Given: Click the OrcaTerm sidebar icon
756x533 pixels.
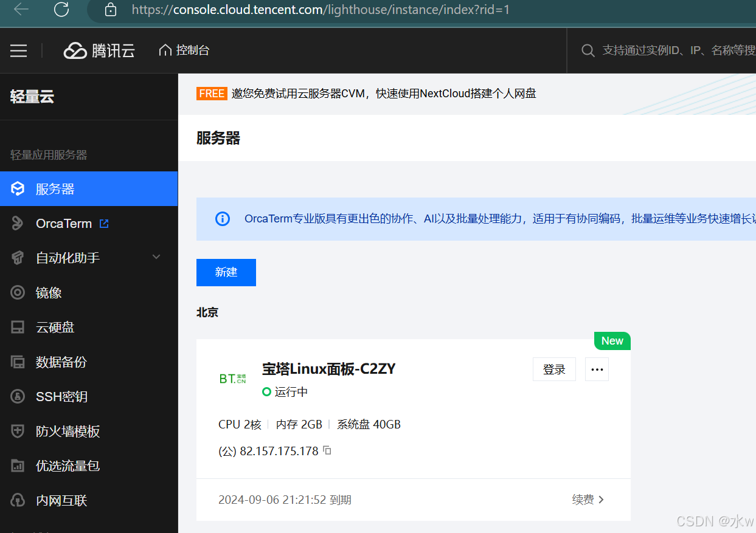Looking at the screenshot, I should coord(18,224).
